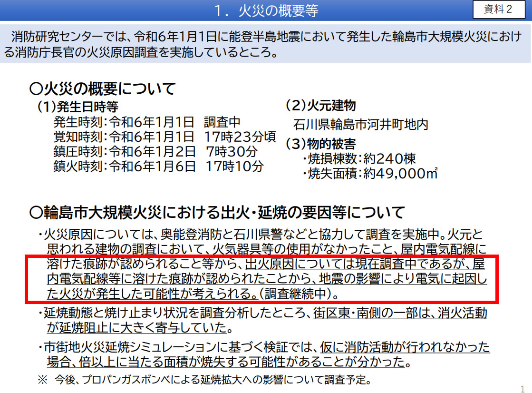Viewport: 532px width, 393px height.
Task: Click the line '発生時刻:令和6年1月1日 調査中'
Action: (x=147, y=122)
